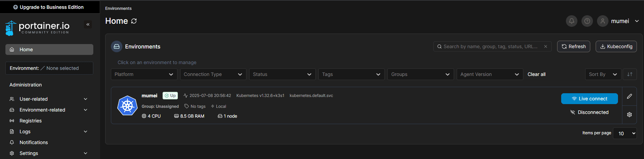
Task: Click the Environments panel drive icon
Action: point(117,46)
